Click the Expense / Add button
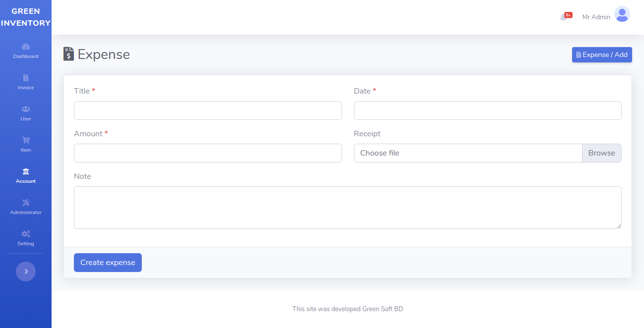This screenshot has height=328, width=644. [x=601, y=55]
